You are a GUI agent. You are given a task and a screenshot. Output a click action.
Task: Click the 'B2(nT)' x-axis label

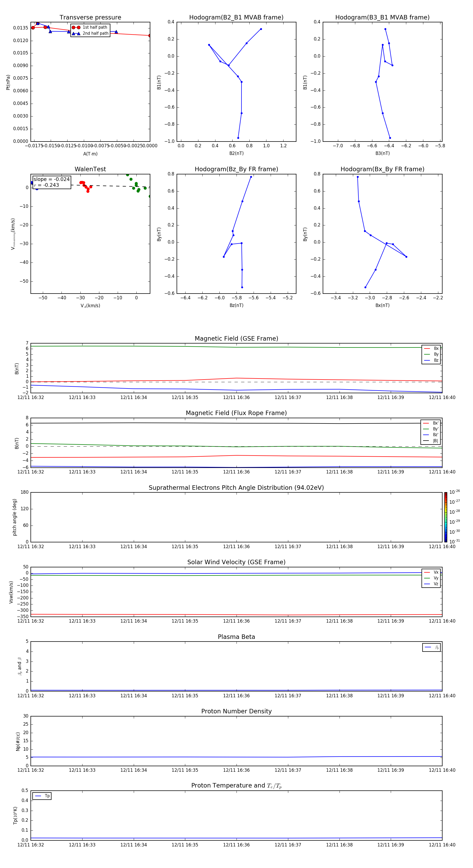(236, 153)
